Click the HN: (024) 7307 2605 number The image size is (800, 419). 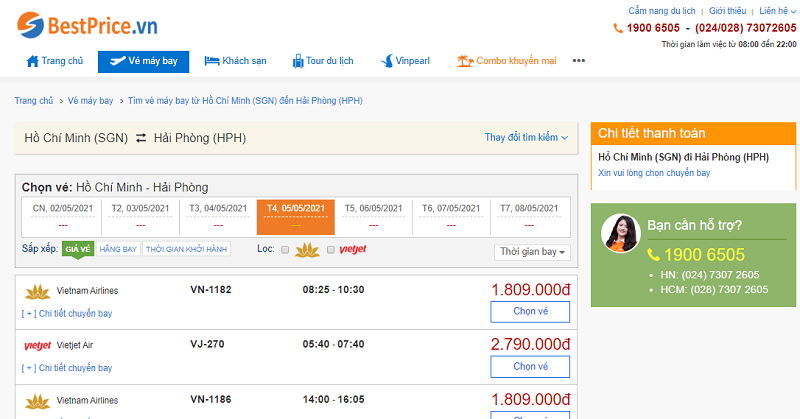[710, 275]
